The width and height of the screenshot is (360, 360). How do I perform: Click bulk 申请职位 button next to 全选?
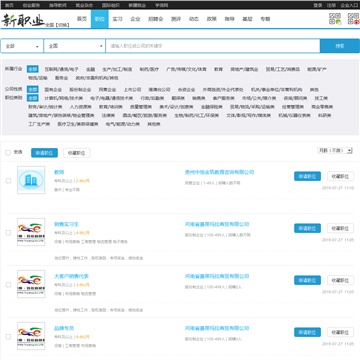tap(44, 153)
